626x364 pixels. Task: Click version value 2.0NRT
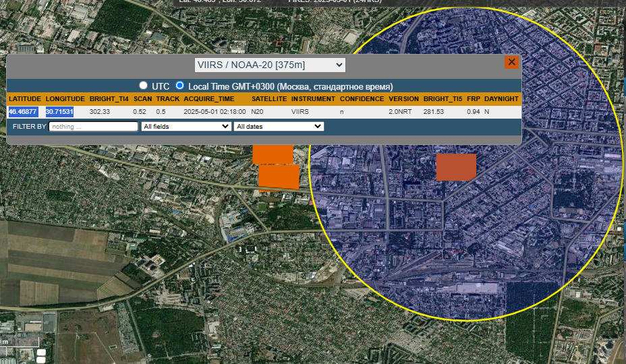[x=400, y=112]
